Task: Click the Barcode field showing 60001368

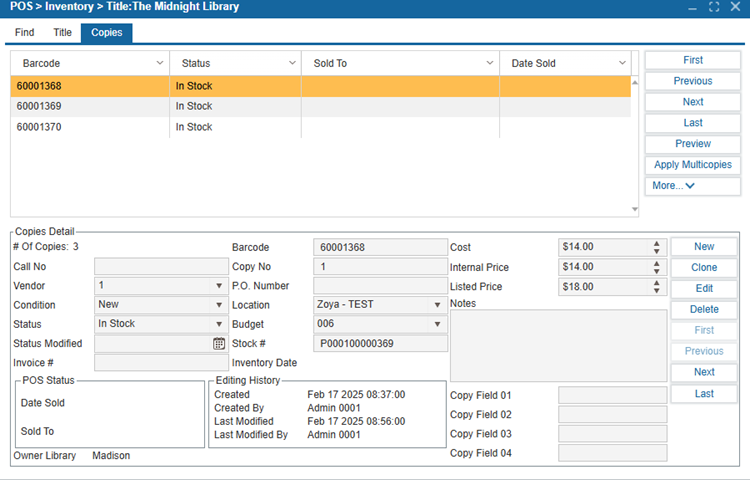Action: [x=380, y=247]
